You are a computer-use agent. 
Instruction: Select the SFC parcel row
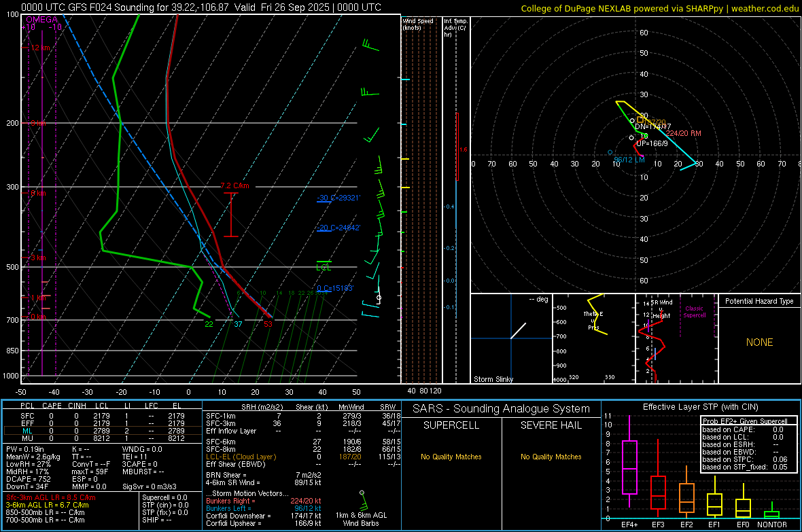click(103, 416)
